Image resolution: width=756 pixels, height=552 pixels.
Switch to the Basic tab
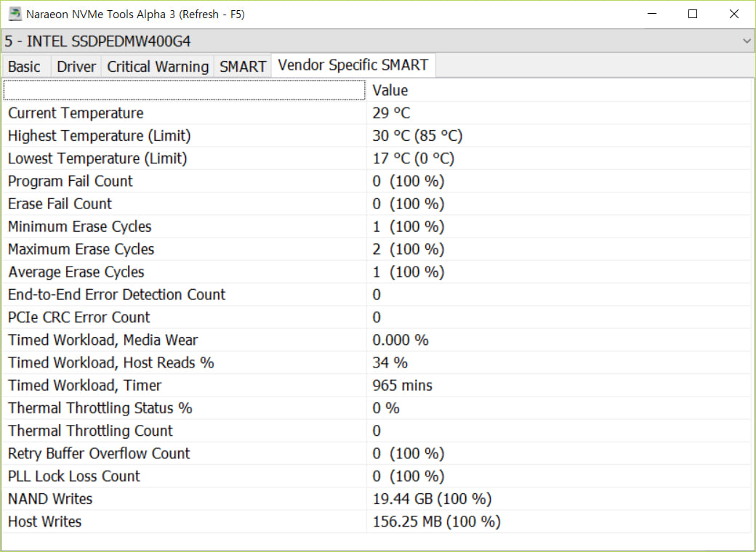click(x=24, y=67)
